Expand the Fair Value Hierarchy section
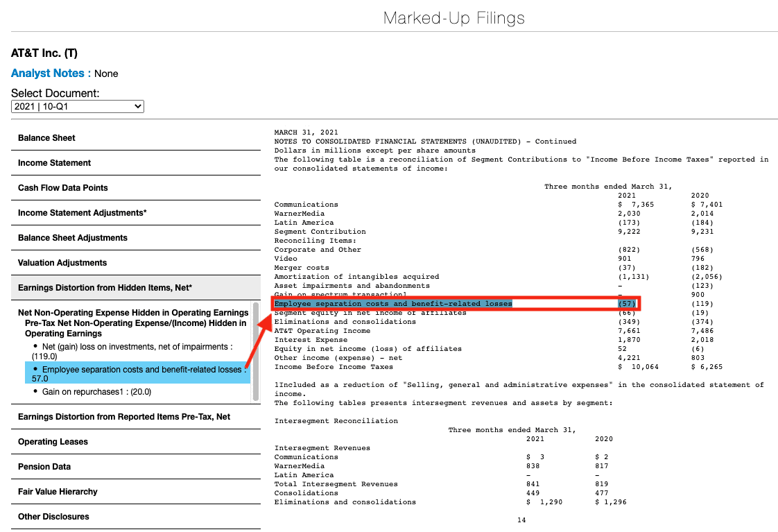This screenshot has height=532, width=778. pyautogui.click(x=135, y=492)
